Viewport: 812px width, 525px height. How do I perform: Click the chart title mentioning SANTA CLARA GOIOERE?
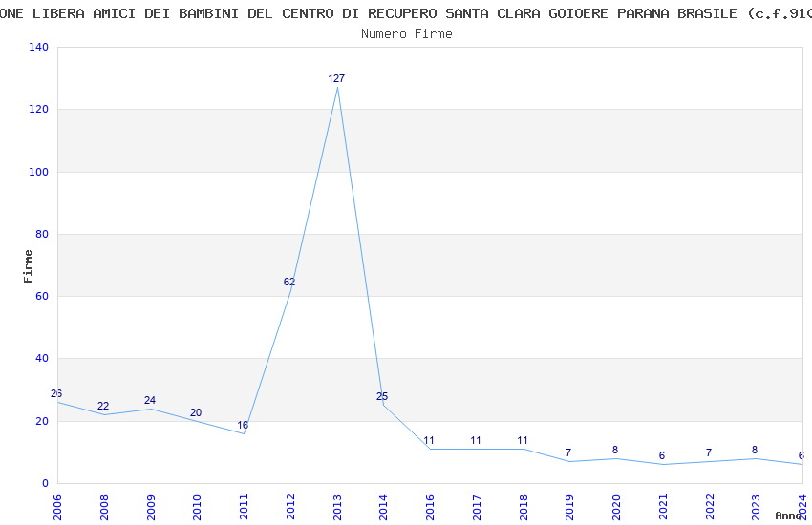pyautogui.click(x=406, y=13)
